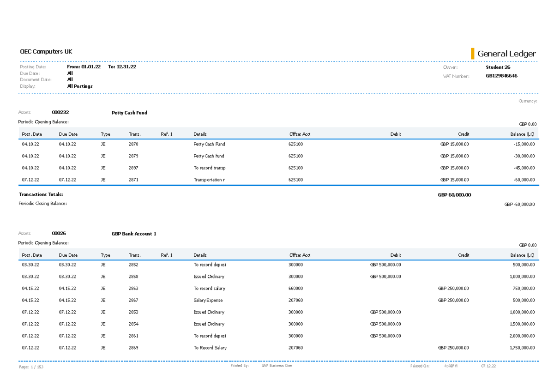The image size is (554, 392).
Task: Click VAT Number GB129846646
Action: tap(501, 75)
